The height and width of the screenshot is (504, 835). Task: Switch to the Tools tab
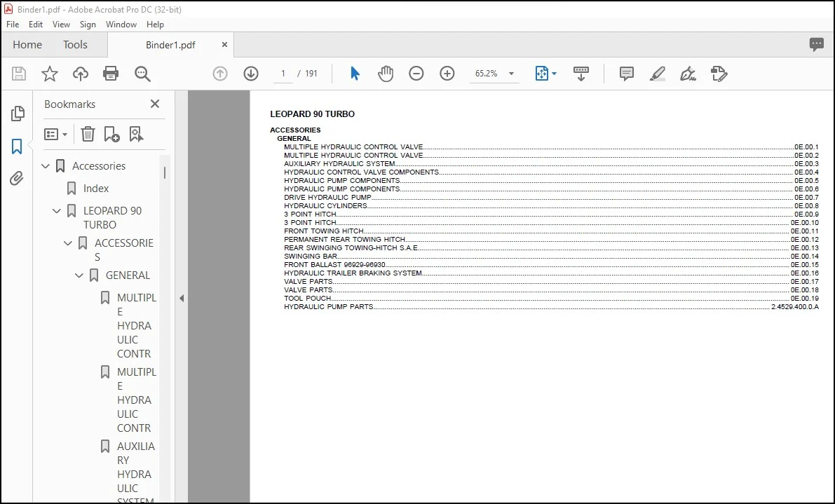pyautogui.click(x=75, y=45)
